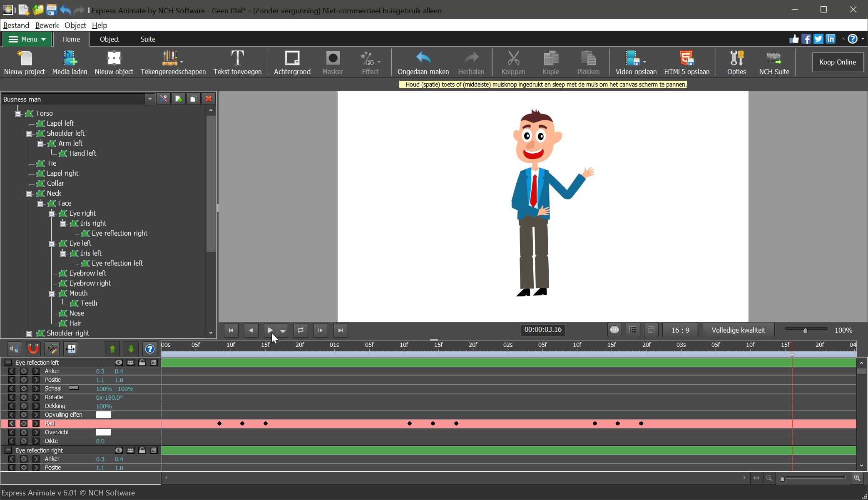
Task: Switch to the Object ribbon tab
Action: (109, 39)
